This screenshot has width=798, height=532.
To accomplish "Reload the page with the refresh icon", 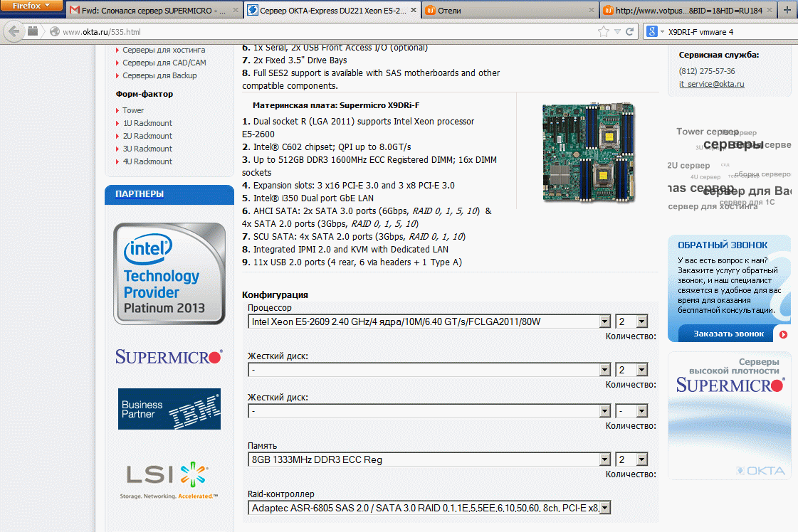I will [x=629, y=31].
